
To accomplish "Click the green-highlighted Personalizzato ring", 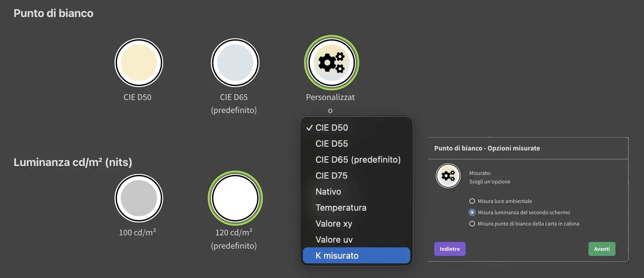I will pyautogui.click(x=331, y=63).
